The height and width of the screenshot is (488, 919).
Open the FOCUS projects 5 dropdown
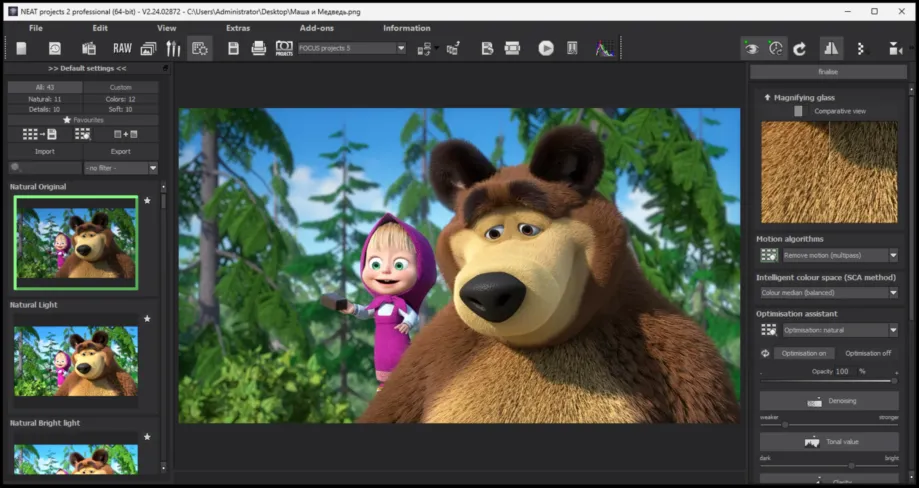[x=352, y=48]
